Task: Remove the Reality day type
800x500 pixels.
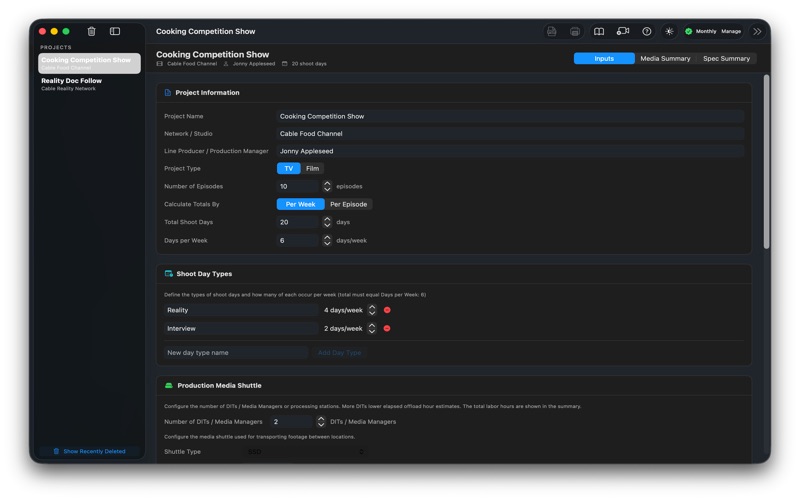Action: pyautogui.click(x=387, y=310)
